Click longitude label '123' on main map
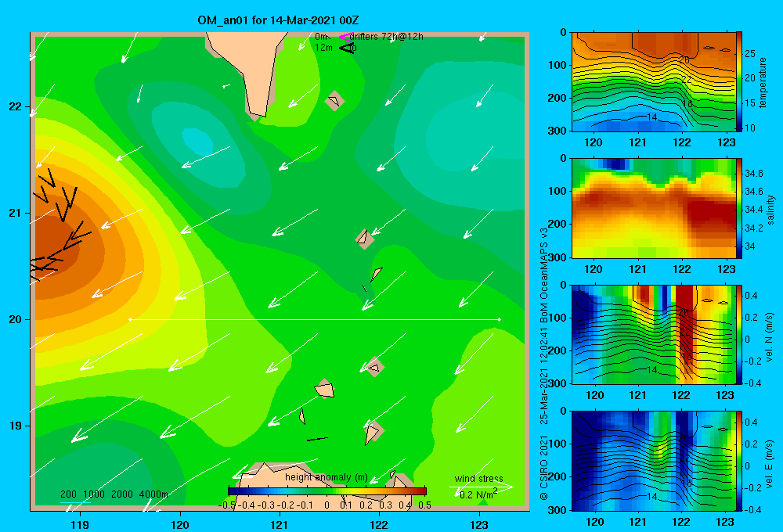This screenshot has width=783, height=532. (479, 524)
